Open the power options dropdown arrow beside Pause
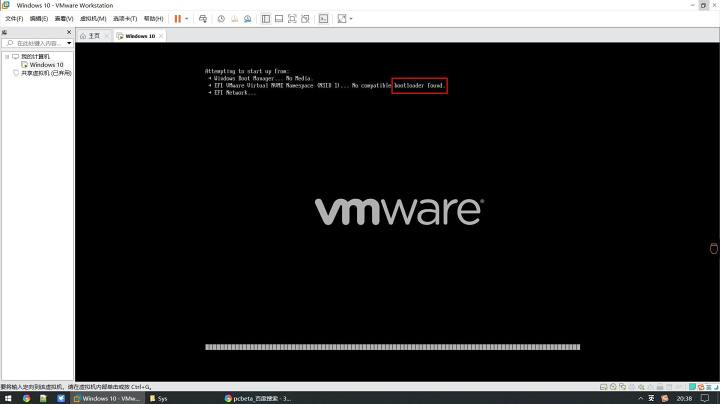 click(186, 19)
